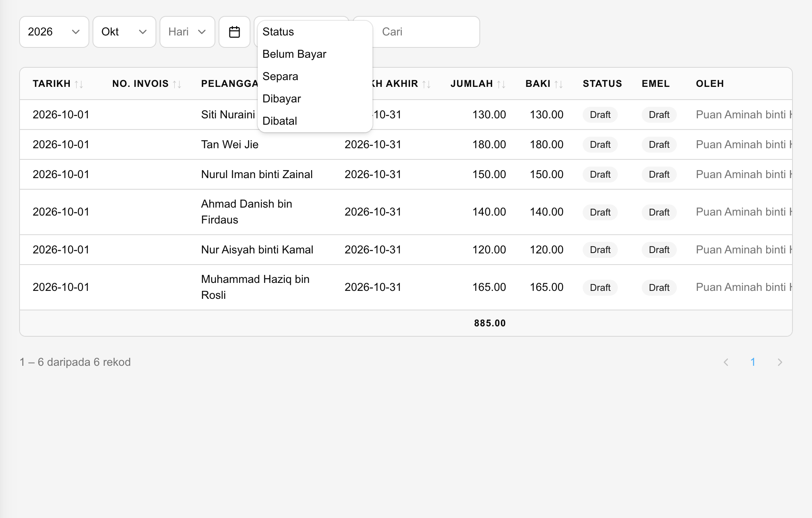Choose Dibayar status filter
The image size is (812, 518).
click(315, 99)
